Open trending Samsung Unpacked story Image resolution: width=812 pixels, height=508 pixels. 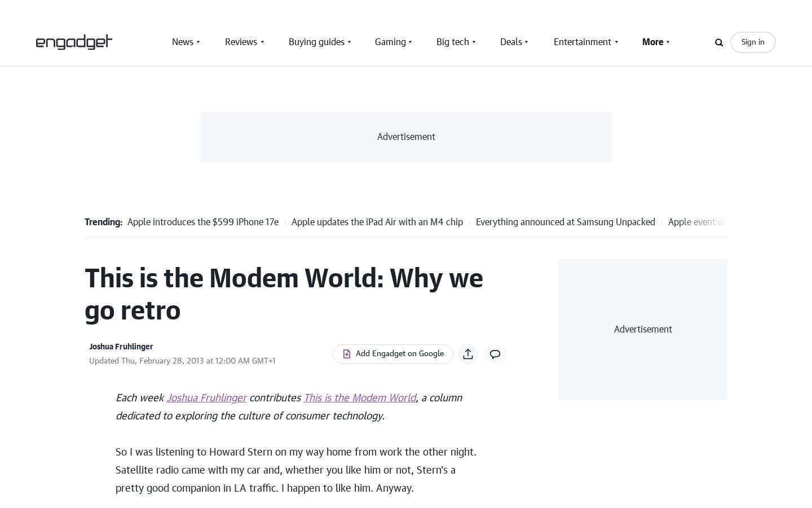pos(566,222)
